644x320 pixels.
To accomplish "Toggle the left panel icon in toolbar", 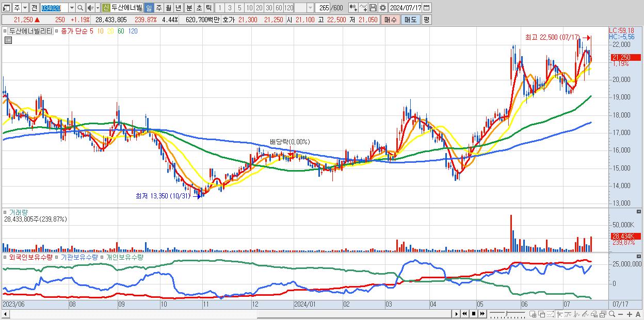I will click(6, 8).
